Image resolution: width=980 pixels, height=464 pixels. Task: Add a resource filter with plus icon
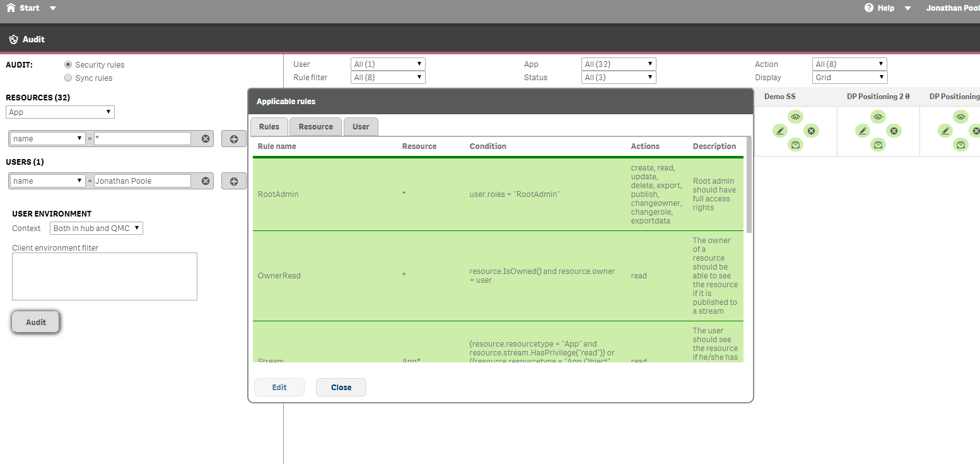pyautogui.click(x=234, y=139)
